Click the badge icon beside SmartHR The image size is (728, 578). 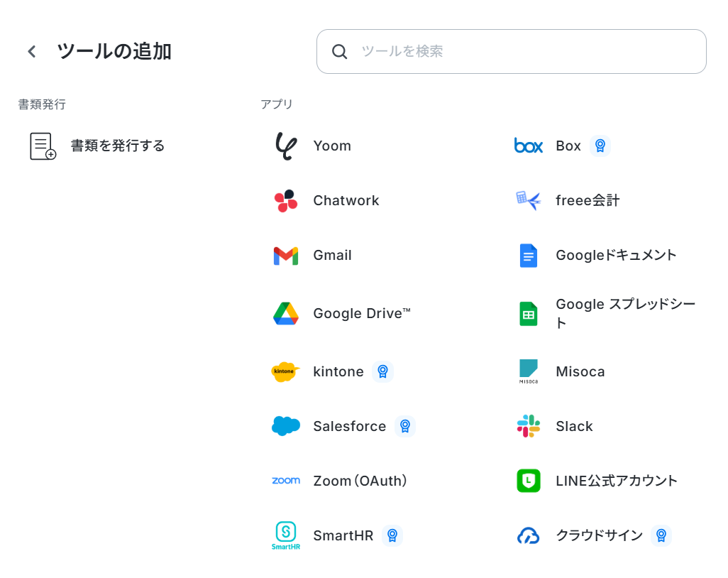coord(392,535)
